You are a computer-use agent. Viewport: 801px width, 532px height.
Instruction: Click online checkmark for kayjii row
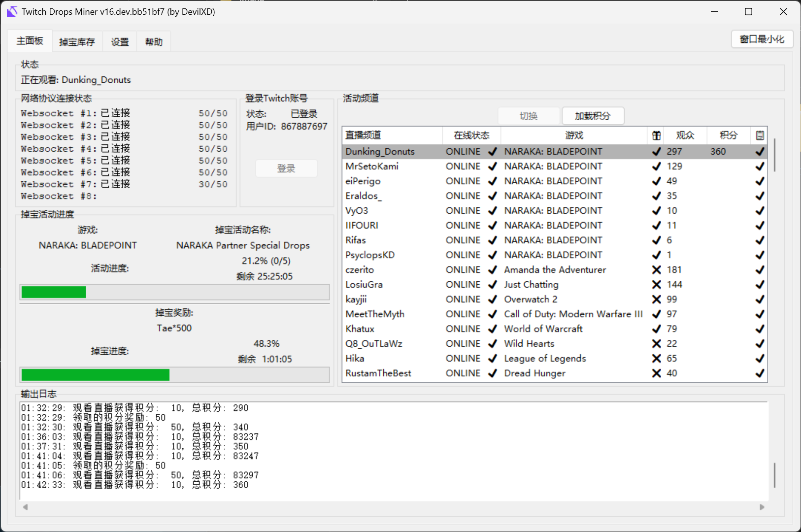492,299
